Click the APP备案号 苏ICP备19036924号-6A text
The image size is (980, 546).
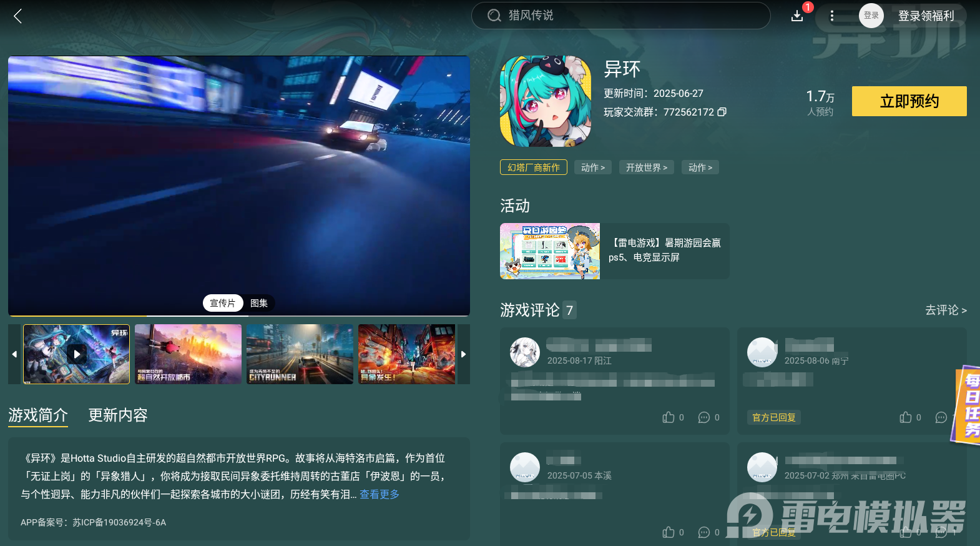pos(94,522)
